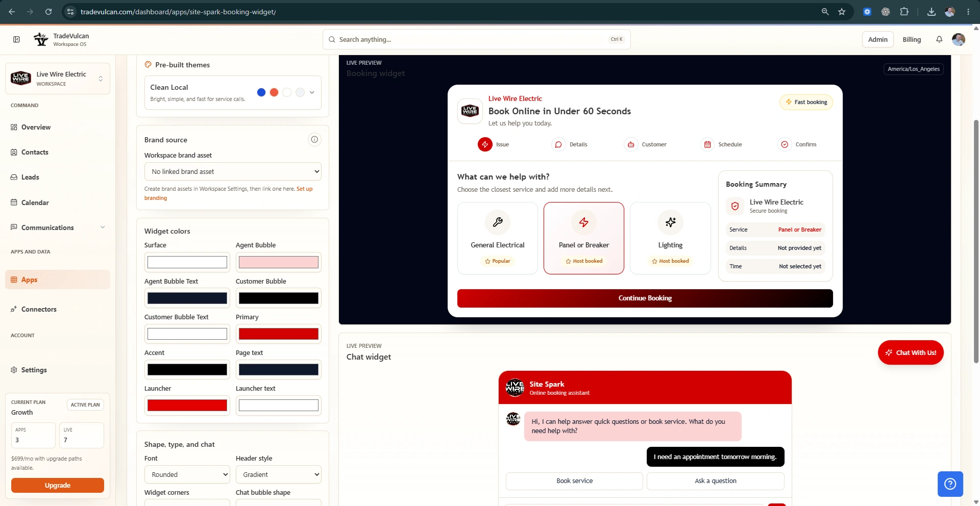Click the ACTIVE PLAN badge
Viewport: 980px width, 506px height.
point(85,404)
